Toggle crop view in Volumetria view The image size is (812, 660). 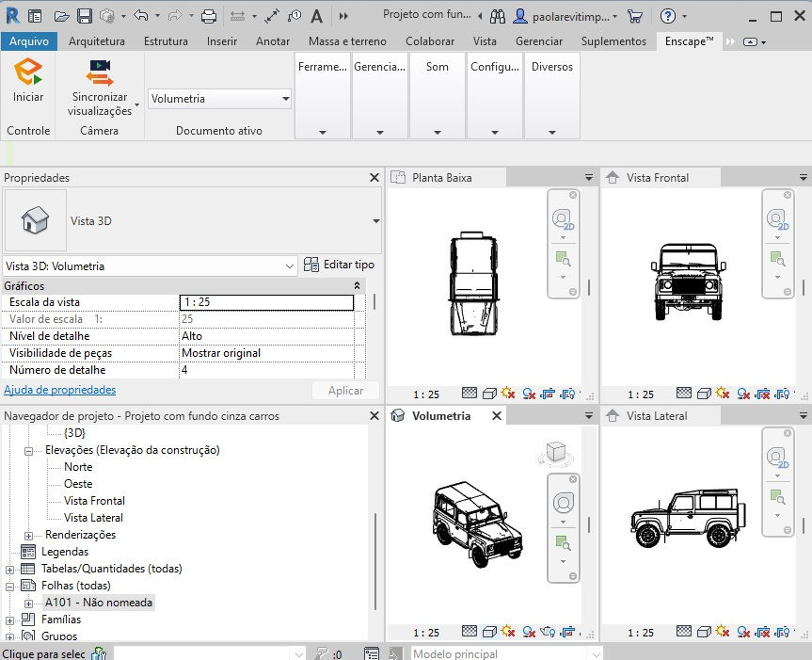(568, 632)
